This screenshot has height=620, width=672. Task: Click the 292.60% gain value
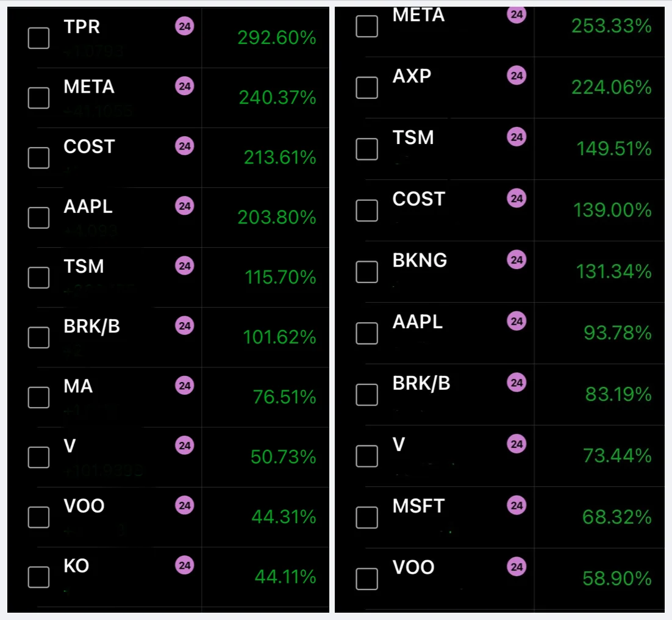(277, 38)
